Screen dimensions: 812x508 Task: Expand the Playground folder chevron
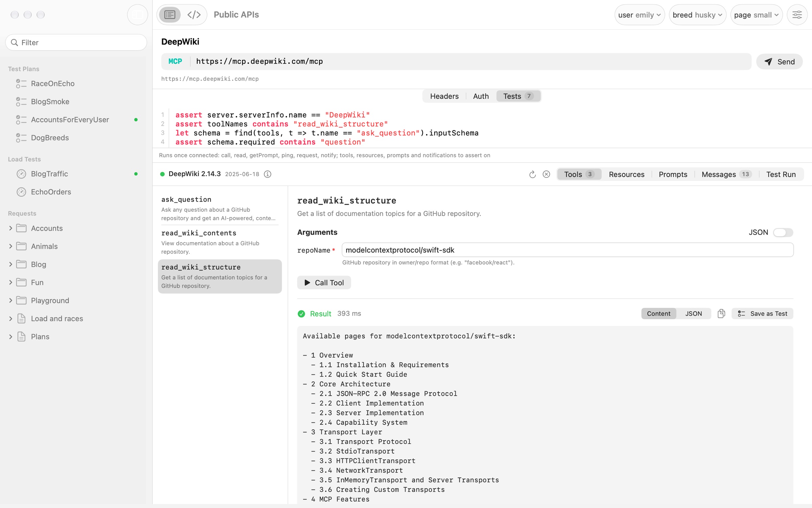pyautogui.click(x=10, y=300)
